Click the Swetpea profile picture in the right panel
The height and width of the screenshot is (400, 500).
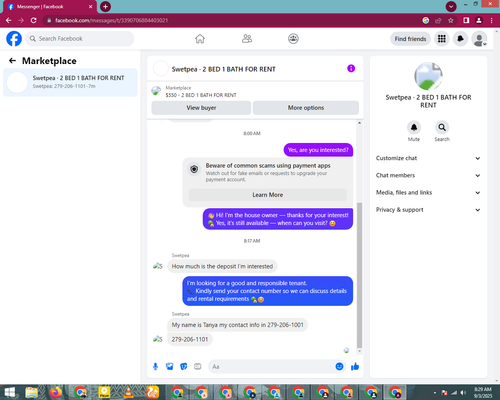428,76
